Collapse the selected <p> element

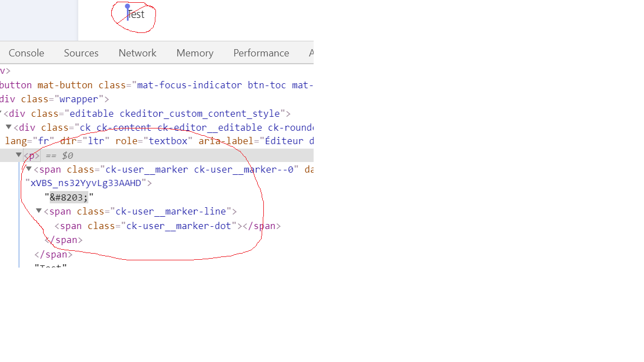point(18,155)
